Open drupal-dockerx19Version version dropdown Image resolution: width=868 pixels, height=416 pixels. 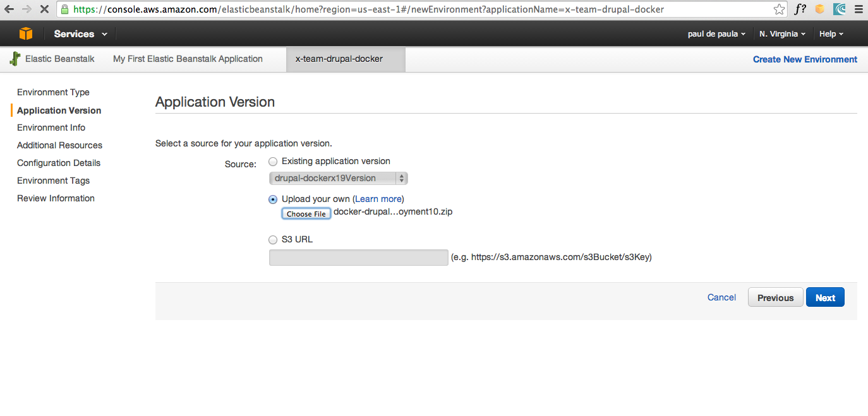point(339,179)
